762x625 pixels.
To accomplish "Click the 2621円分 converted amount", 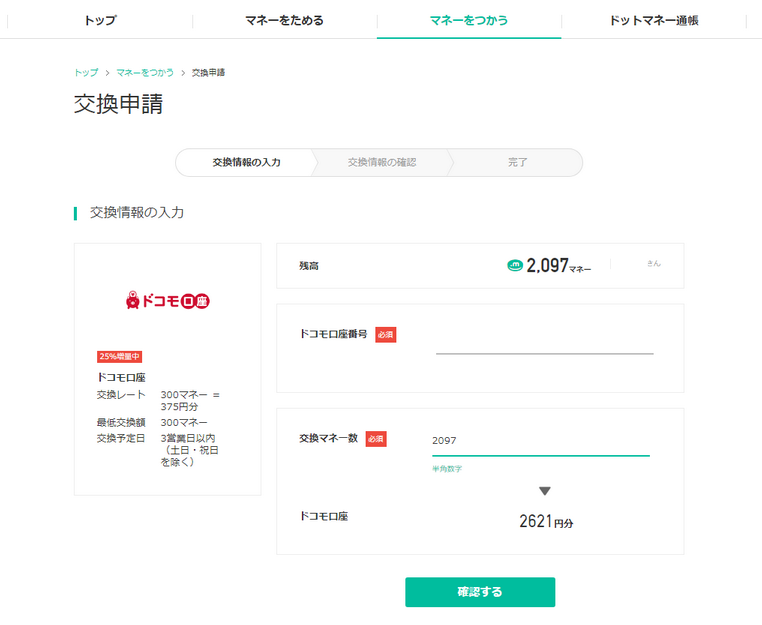I will [546, 521].
